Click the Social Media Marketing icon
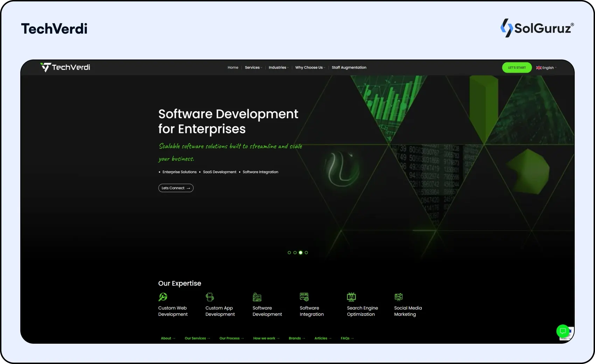The height and width of the screenshot is (364, 595). 399,297
